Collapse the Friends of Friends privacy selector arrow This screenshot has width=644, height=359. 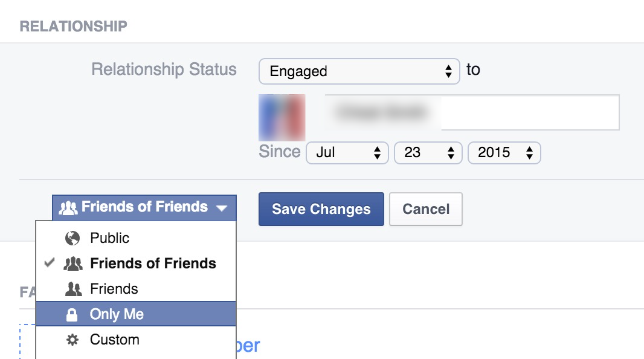222,208
